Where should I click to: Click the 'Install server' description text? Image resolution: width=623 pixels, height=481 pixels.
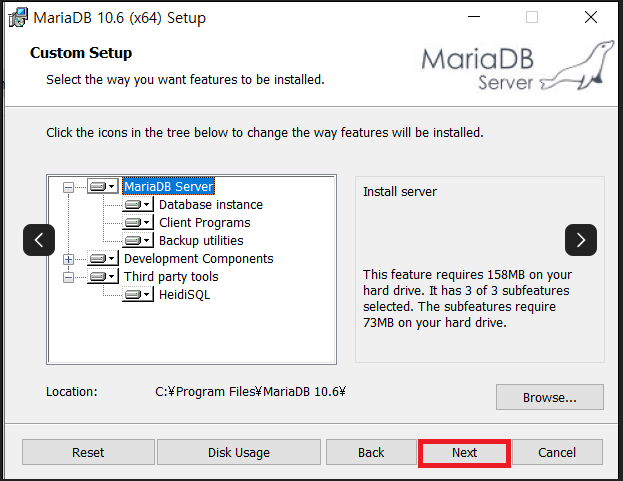[400, 192]
